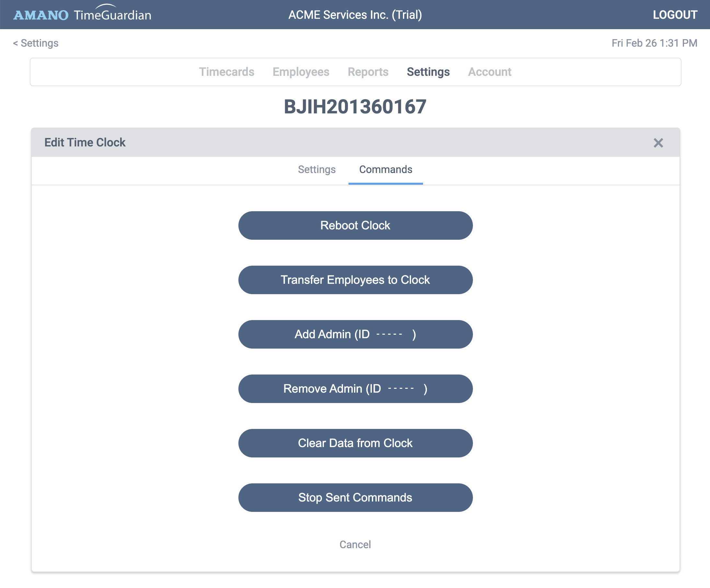Click into the Remove Admin ID field

[x=401, y=389]
